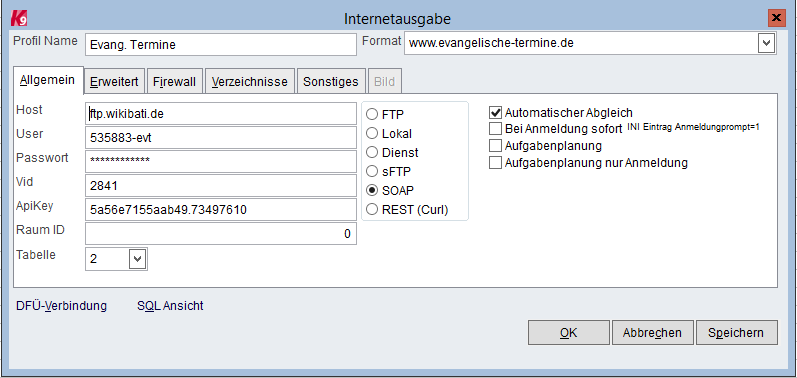The image size is (797, 378).
Task: Open the SQL Ansicht link
Action: point(170,306)
